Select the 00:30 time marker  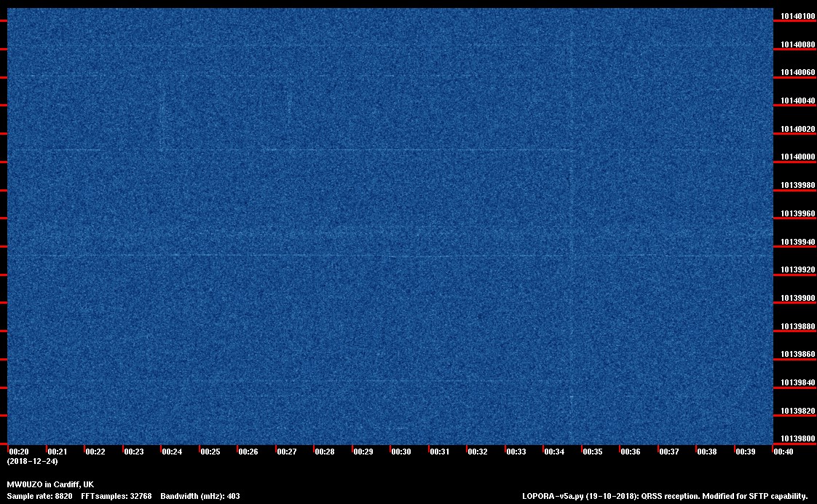(x=401, y=452)
